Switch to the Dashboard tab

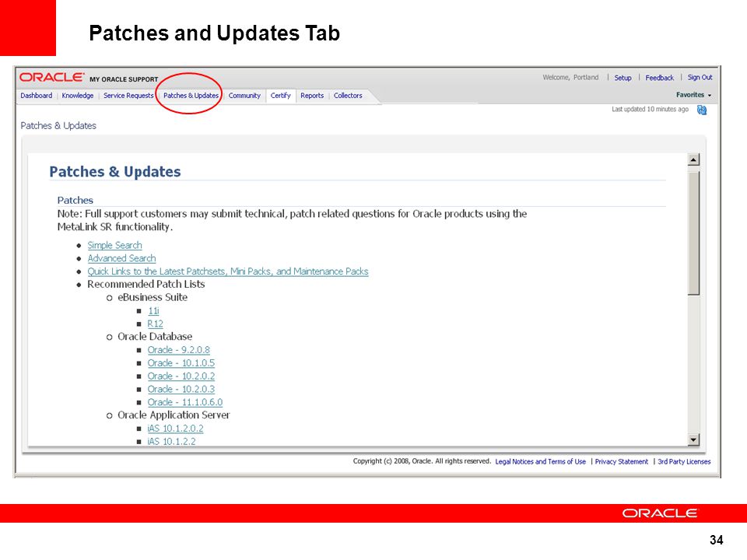click(x=37, y=95)
